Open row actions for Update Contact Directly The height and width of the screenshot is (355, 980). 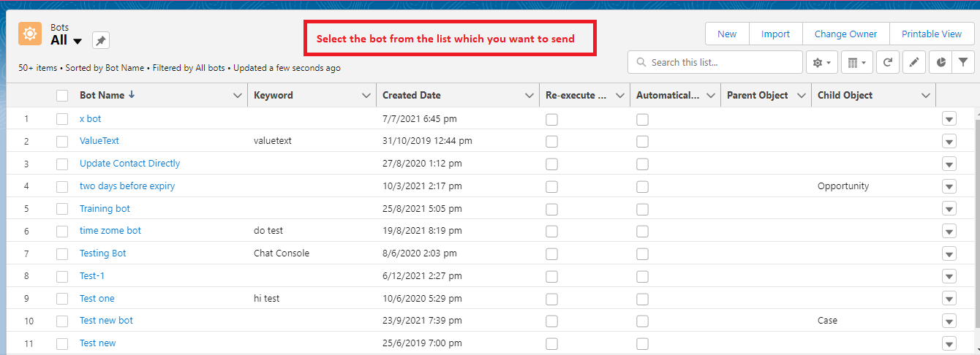(x=949, y=164)
